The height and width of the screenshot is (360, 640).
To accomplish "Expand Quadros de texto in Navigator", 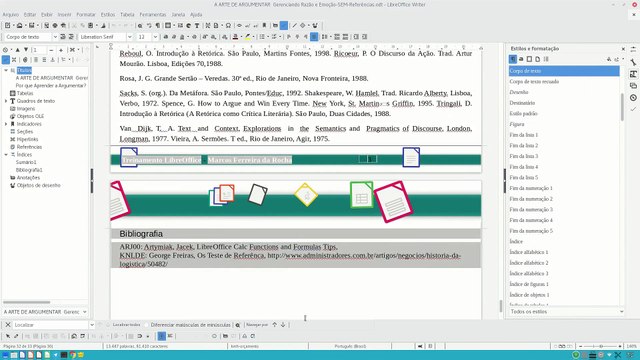I will 6,101.
